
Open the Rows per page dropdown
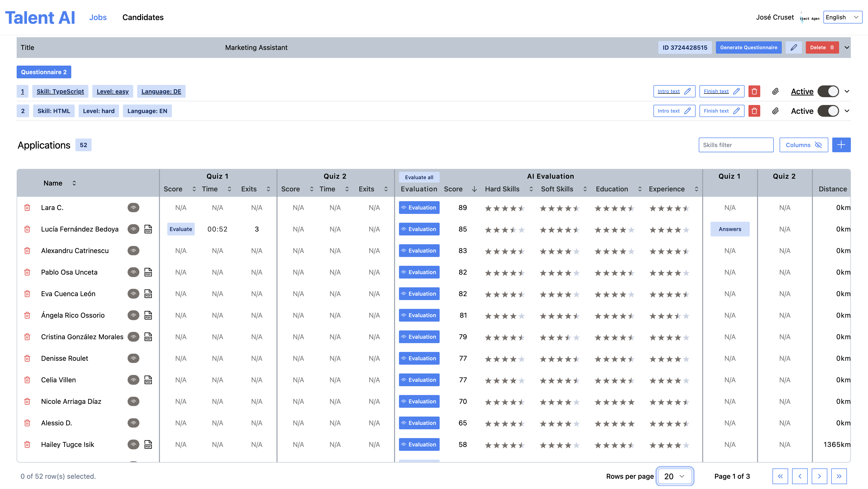pos(674,476)
